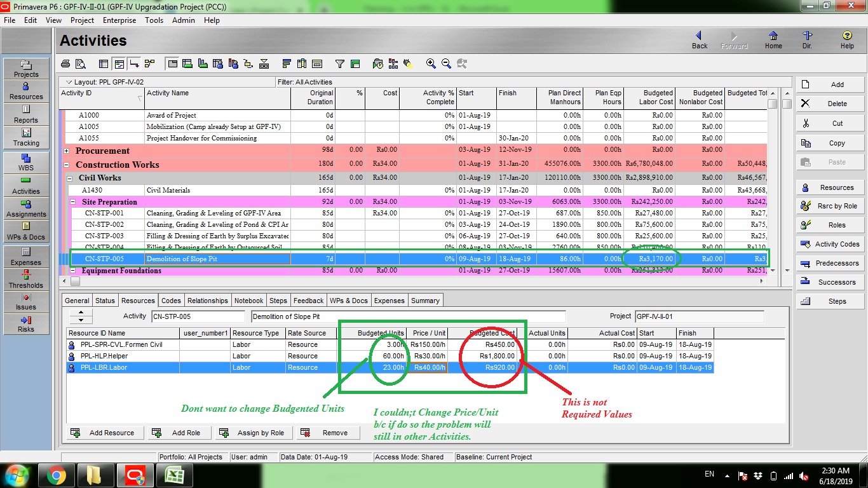
Task: Click the down arrow beside Activity field
Action: tap(81, 319)
